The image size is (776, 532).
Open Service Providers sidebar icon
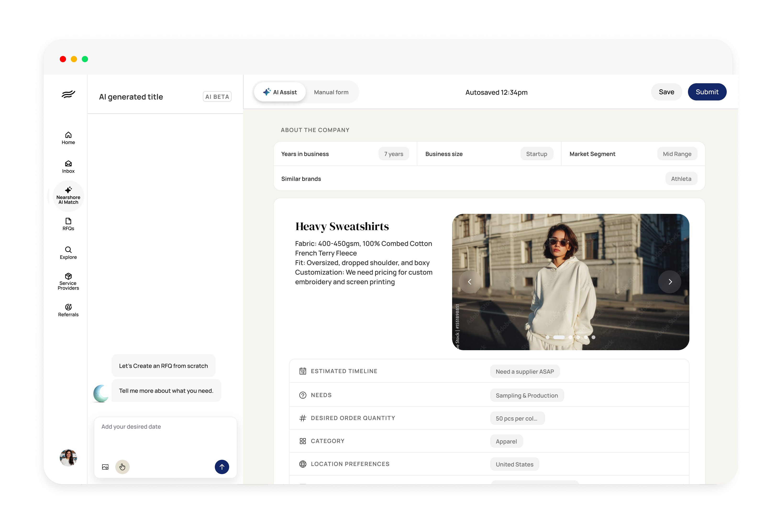pyautogui.click(x=68, y=282)
